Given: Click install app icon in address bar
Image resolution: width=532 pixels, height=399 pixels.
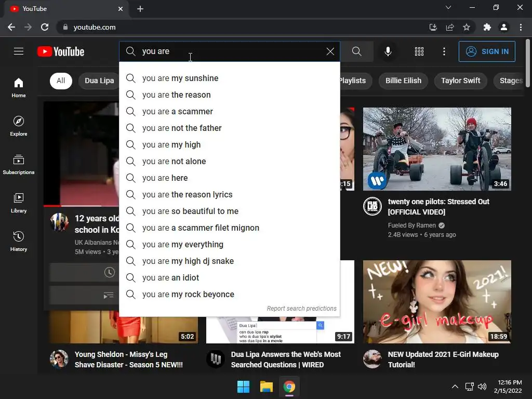Looking at the screenshot, I should [433, 27].
